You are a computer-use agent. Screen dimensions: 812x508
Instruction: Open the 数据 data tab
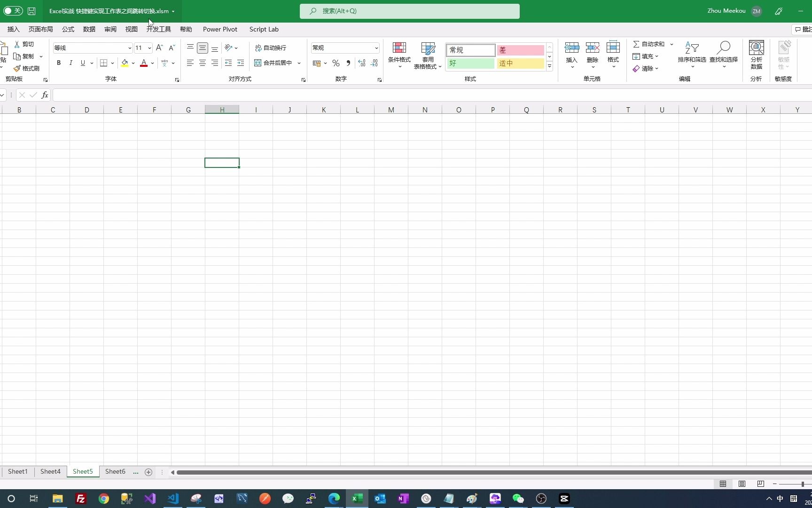click(89, 29)
